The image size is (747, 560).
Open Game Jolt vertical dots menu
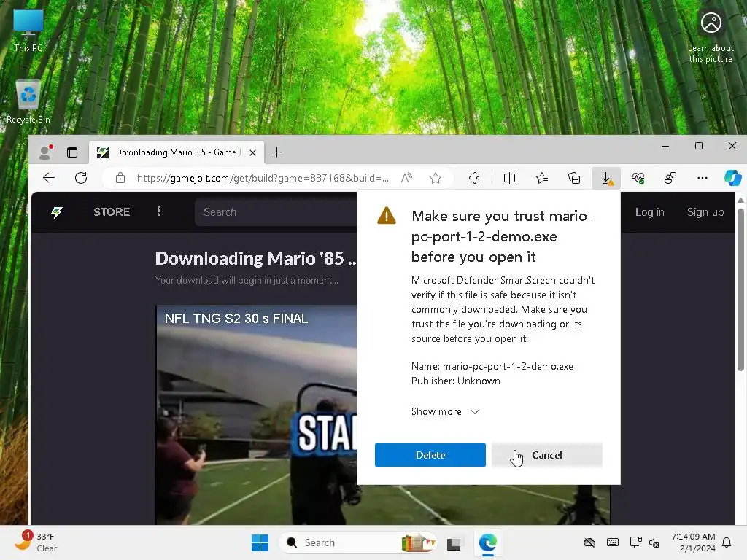coord(159,211)
